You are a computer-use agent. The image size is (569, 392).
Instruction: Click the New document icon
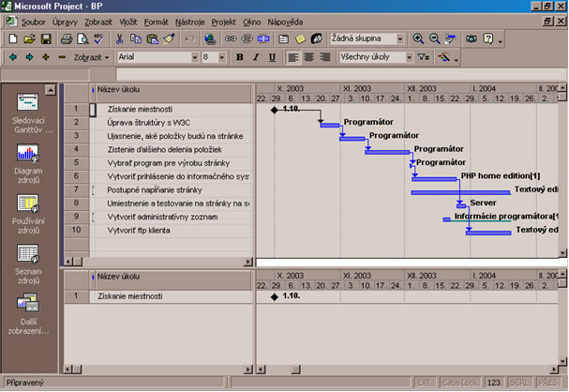[x=13, y=38]
